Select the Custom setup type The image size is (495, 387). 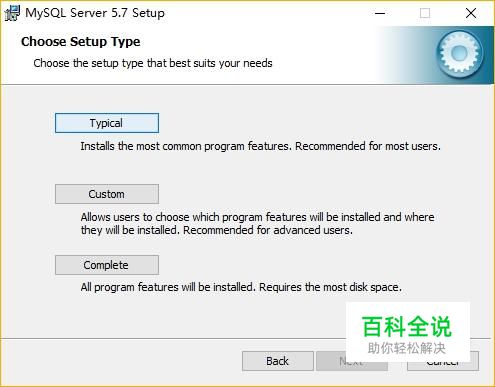tap(107, 194)
